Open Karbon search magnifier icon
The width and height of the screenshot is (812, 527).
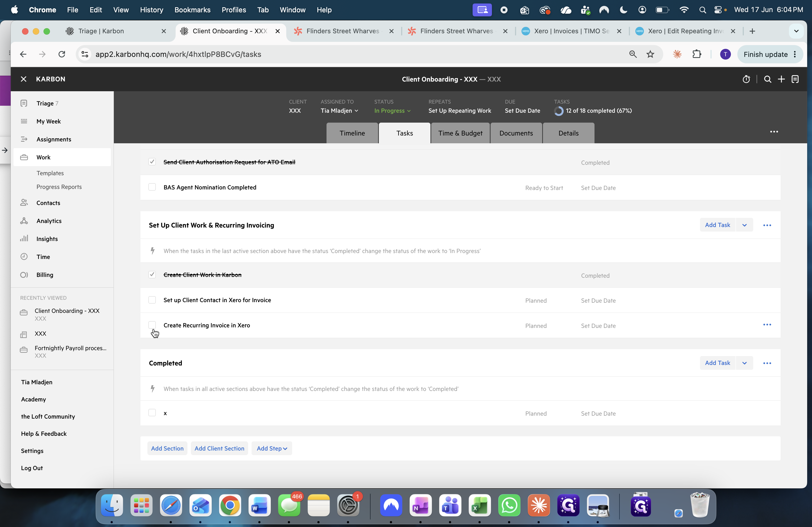768,79
